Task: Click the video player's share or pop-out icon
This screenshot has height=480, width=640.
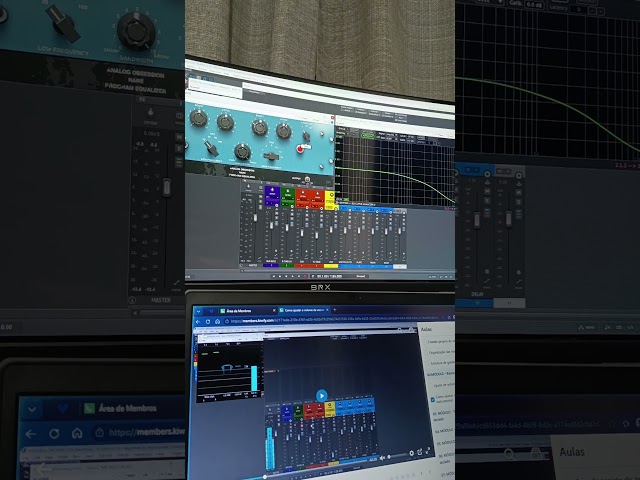Action: 420,452
